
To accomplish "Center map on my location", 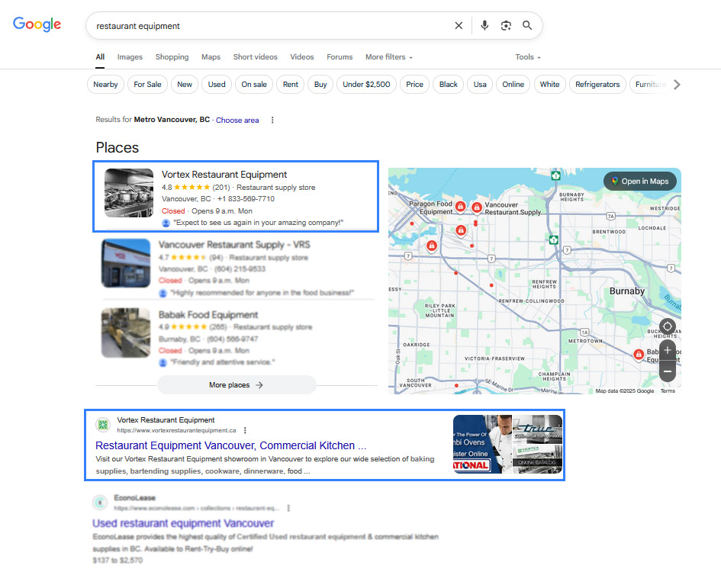I will pyautogui.click(x=668, y=326).
